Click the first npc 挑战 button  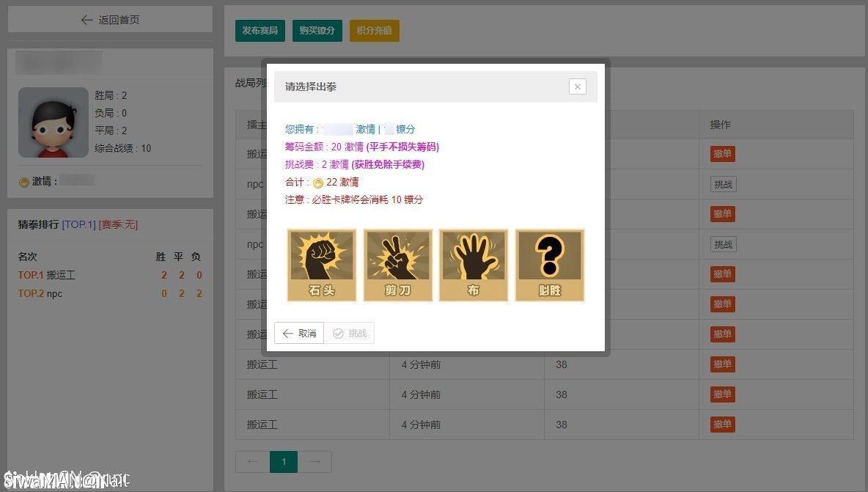[723, 184]
